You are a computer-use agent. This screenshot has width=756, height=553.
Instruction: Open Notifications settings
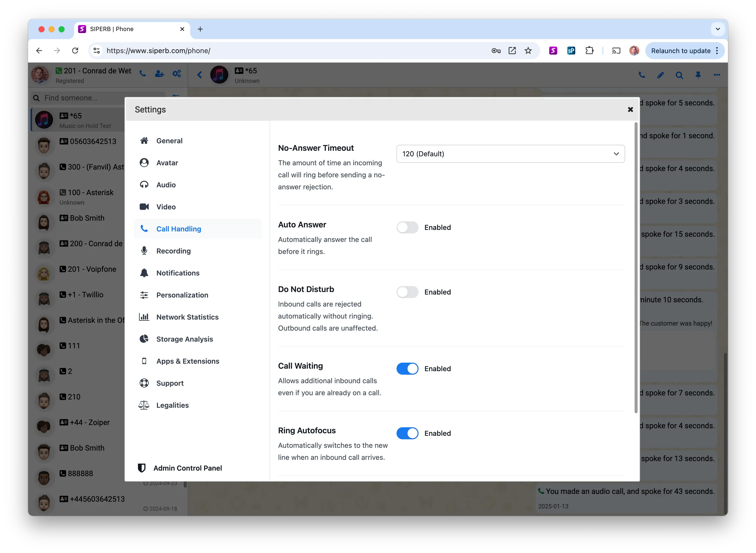pyautogui.click(x=197, y=273)
